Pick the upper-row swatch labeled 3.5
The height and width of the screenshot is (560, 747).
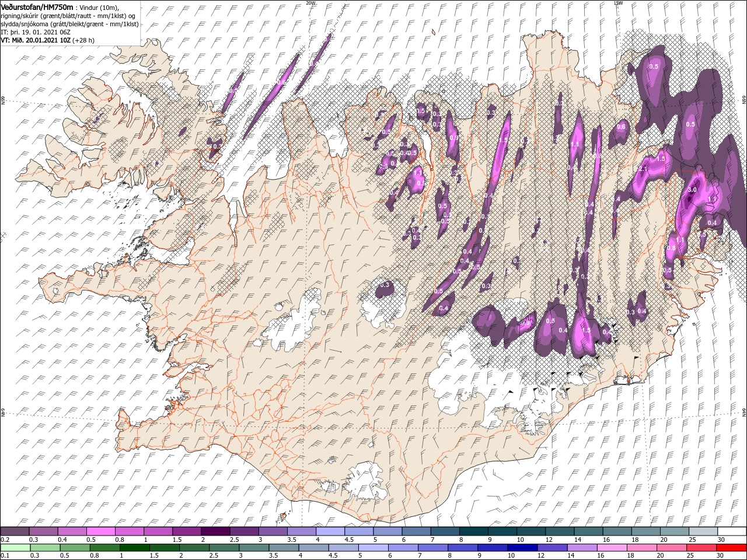point(301,531)
